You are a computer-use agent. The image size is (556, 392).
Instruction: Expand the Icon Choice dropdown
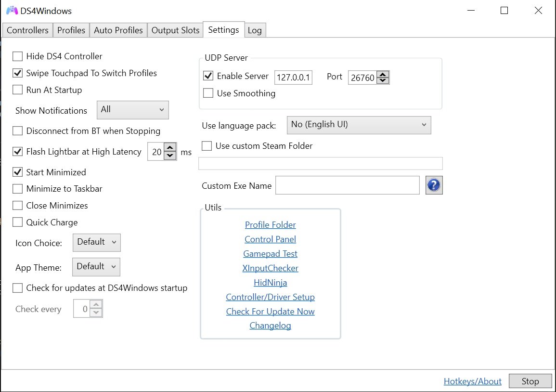[96, 243]
